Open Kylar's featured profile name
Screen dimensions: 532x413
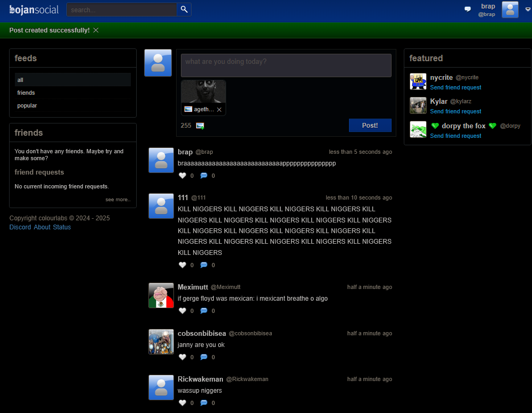[x=439, y=101]
